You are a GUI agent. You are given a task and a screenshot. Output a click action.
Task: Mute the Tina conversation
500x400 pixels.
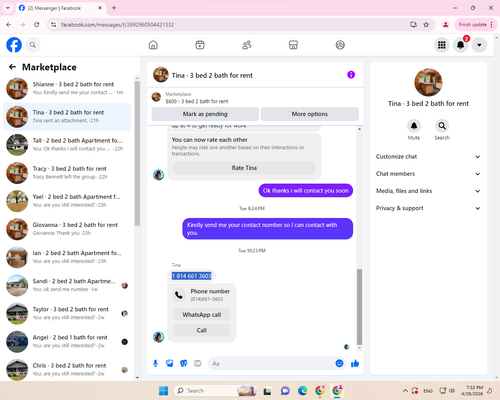[x=414, y=126]
